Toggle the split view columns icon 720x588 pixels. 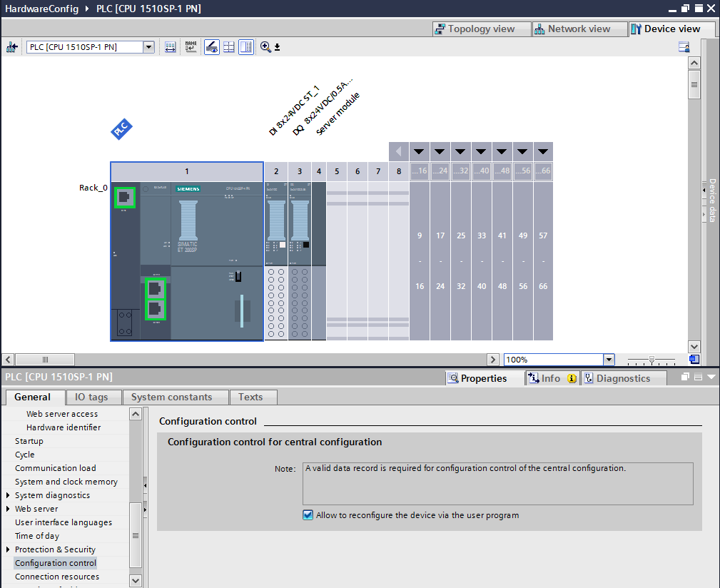coord(246,47)
